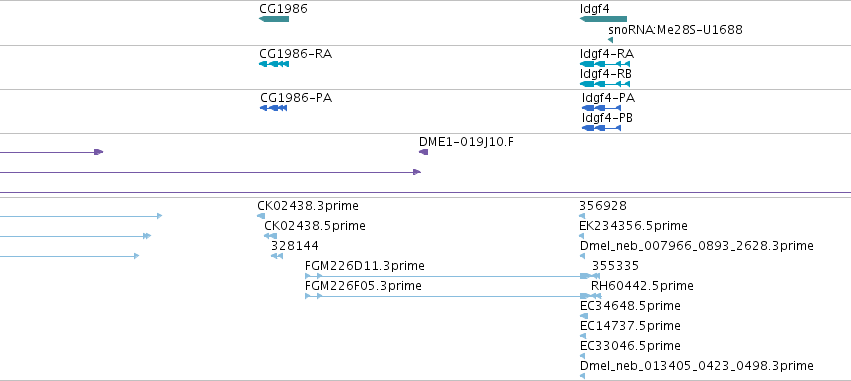Screen dimensions: 851x381
Task: Select the EC34648.5prime feature glyph
Action: click(583, 316)
